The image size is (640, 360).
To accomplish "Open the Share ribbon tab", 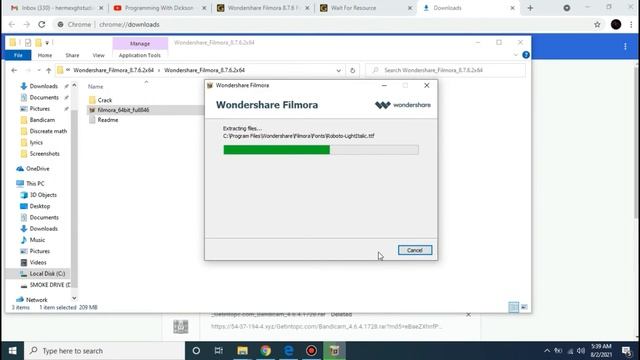I will [x=72, y=55].
